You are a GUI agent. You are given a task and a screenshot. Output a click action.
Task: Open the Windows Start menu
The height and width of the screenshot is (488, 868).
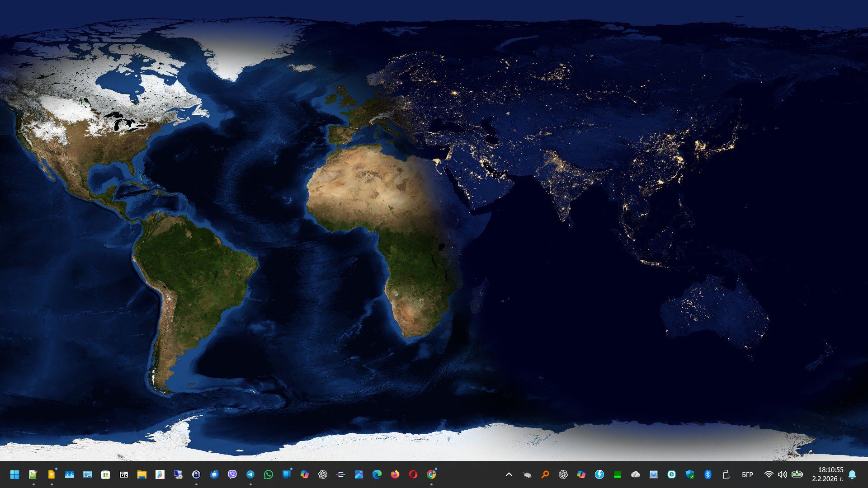tap(14, 474)
